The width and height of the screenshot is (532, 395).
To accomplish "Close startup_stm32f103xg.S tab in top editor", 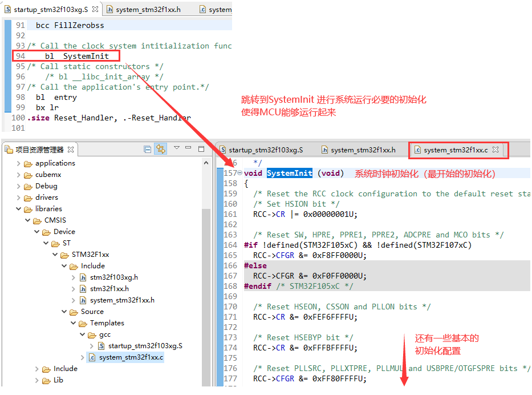I will [95, 9].
